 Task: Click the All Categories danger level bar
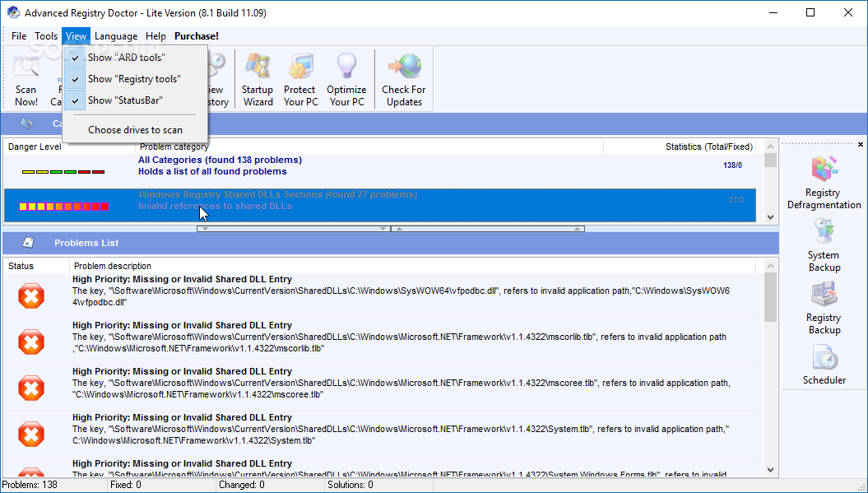(x=63, y=172)
